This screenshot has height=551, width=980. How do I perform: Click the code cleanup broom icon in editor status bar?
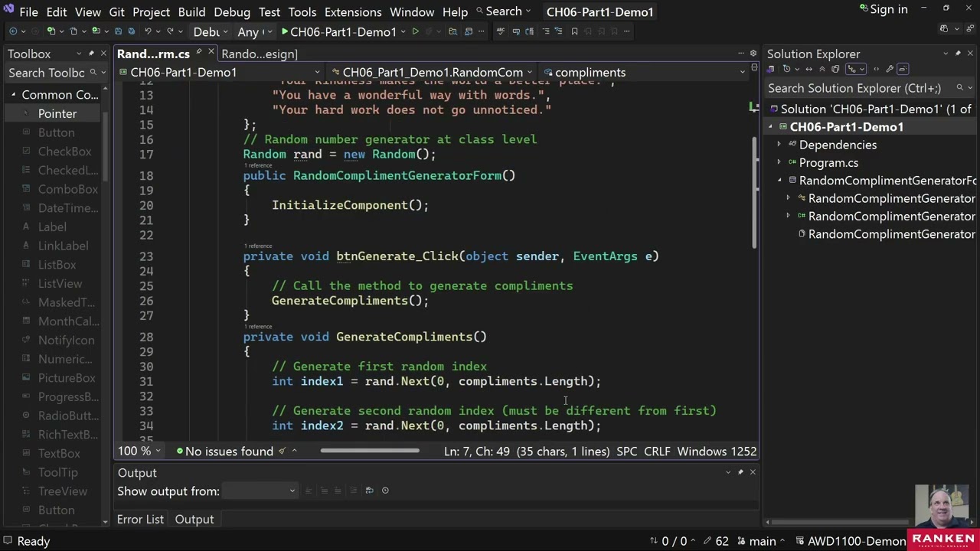[x=282, y=452]
